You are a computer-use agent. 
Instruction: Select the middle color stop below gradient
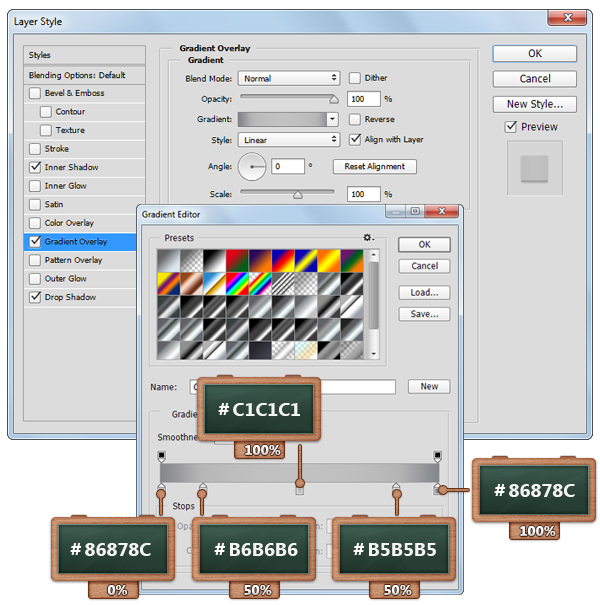[x=299, y=490]
